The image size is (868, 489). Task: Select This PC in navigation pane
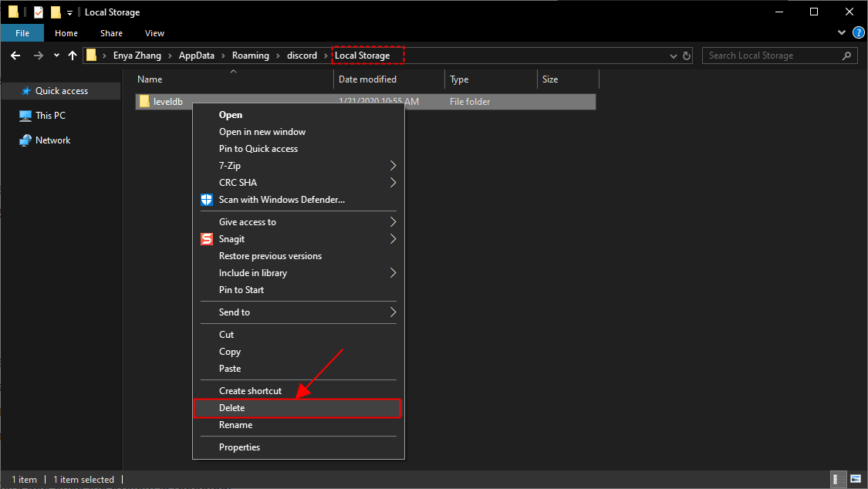[x=50, y=116]
